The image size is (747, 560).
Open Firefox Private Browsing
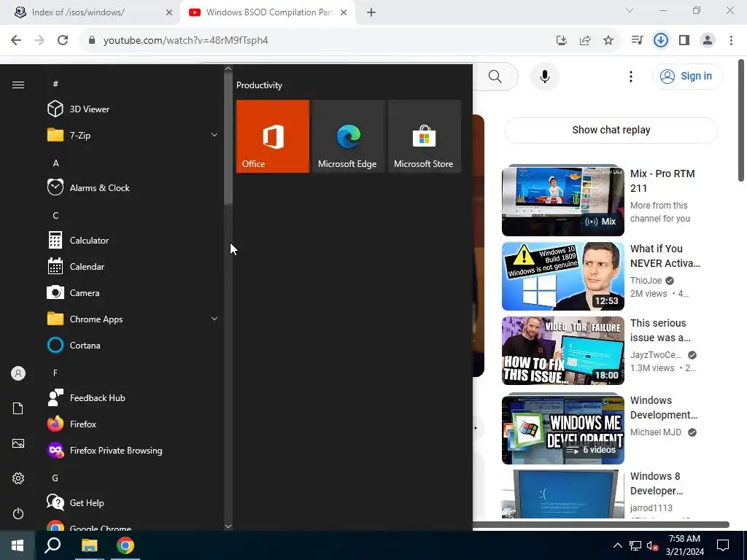pos(133,450)
